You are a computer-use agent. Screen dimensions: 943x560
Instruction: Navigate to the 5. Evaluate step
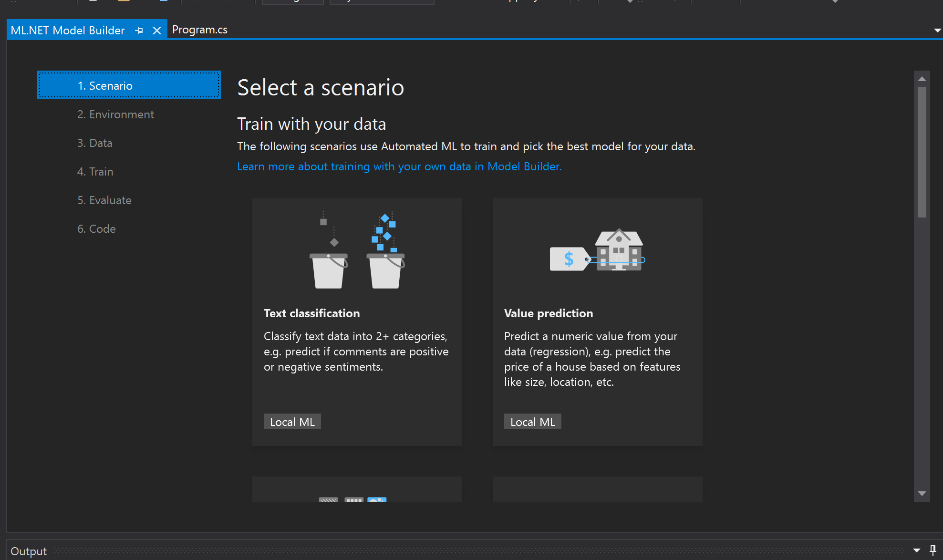[104, 200]
